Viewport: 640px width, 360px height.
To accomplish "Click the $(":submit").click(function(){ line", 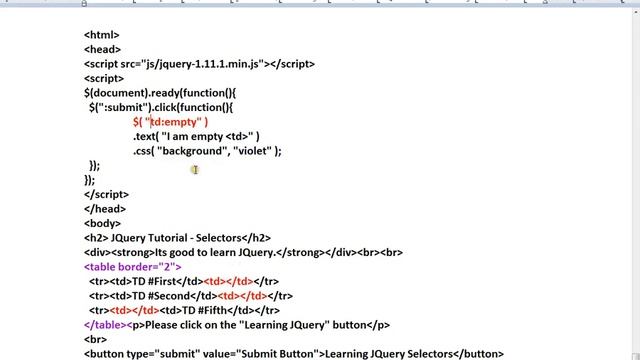I will pyautogui.click(x=161, y=107).
